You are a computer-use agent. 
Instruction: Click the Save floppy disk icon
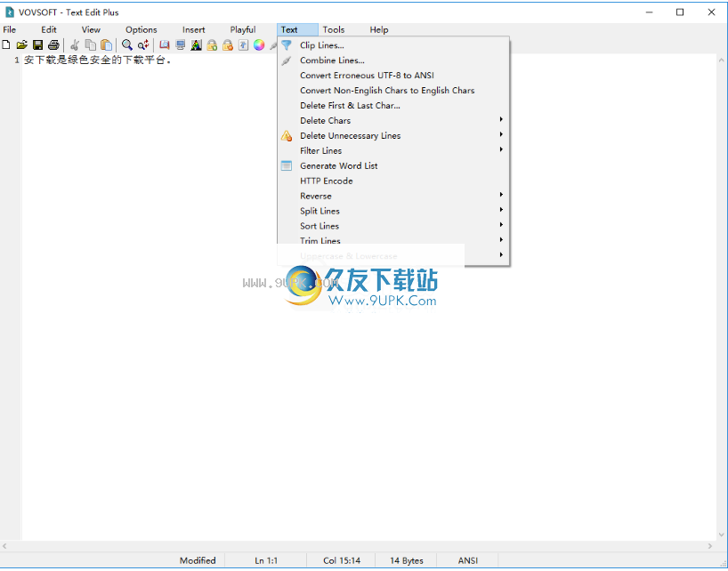point(37,45)
